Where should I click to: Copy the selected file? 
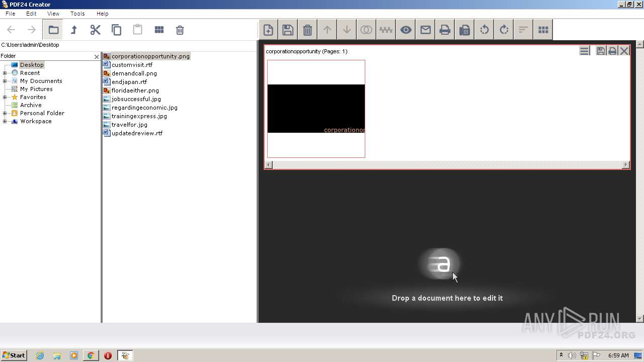point(116,30)
